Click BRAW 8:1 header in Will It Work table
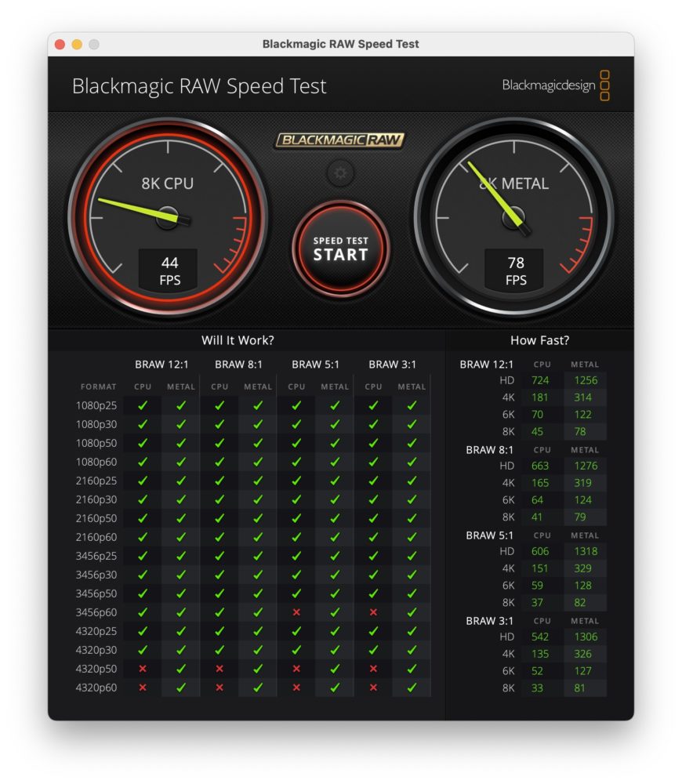682x784 pixels. point(238,365)
